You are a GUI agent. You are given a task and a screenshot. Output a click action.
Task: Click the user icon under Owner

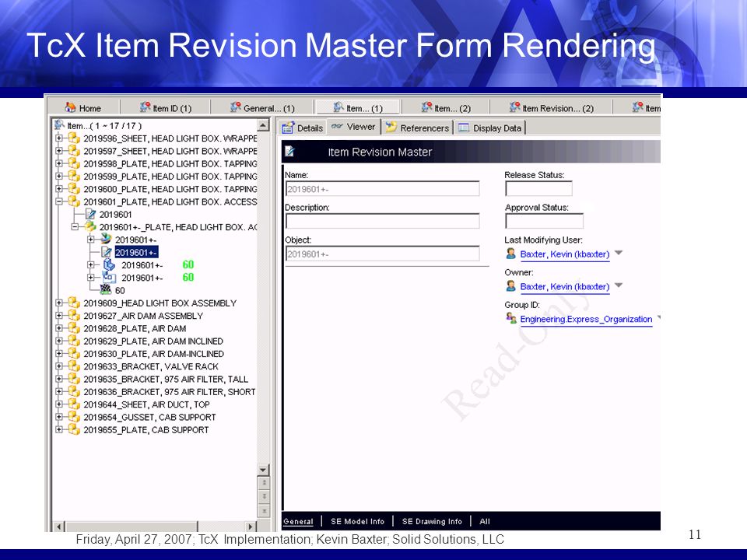[510, 286]
